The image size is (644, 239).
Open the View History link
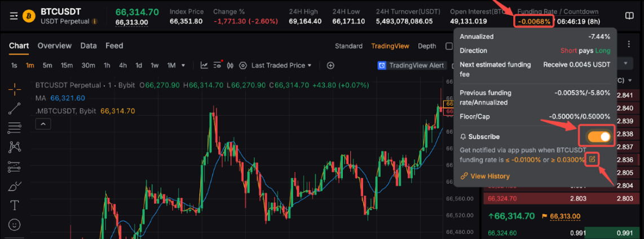pos(485,176)
